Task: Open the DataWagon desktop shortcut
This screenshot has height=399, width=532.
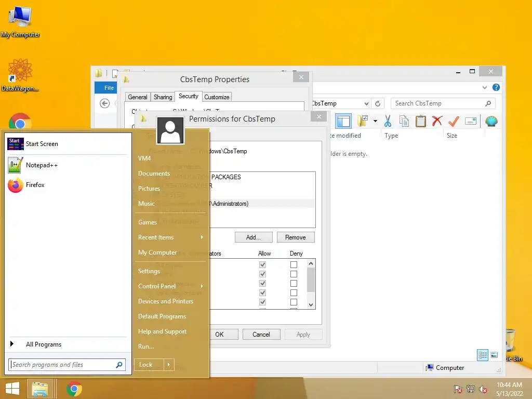Action: point(20,75)
